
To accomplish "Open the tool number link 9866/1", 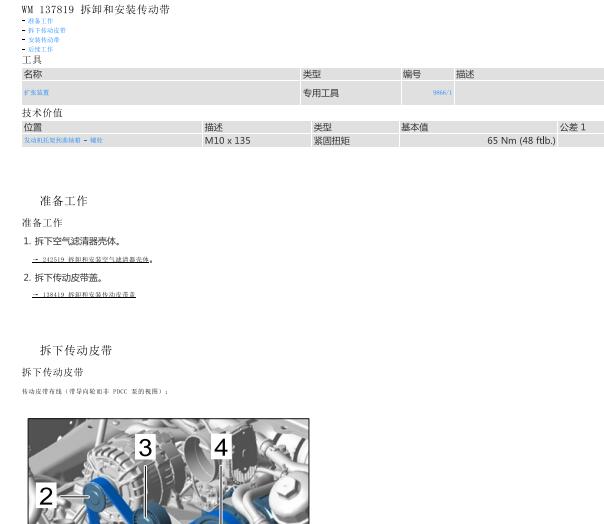I will coord(442,92).
